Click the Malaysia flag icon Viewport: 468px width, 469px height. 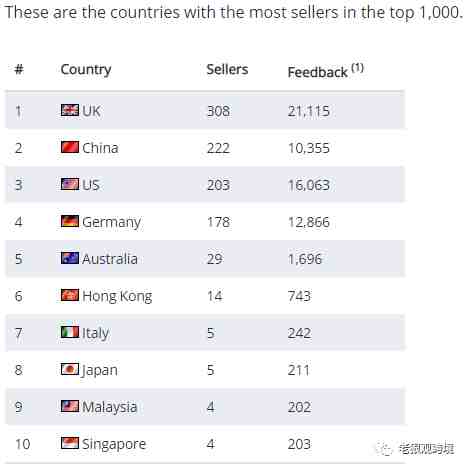[70, 406]
